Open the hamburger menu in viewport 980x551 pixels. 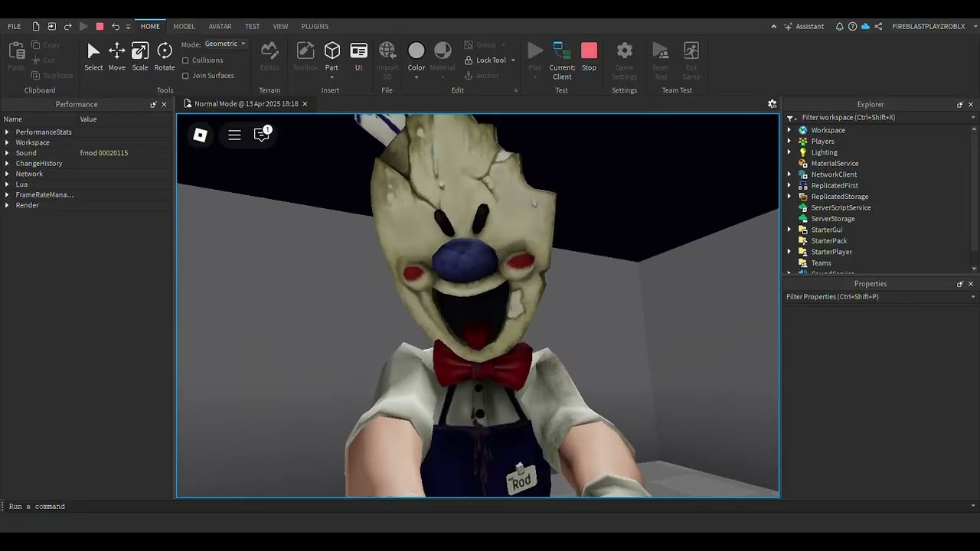click(x=234, y=135)
